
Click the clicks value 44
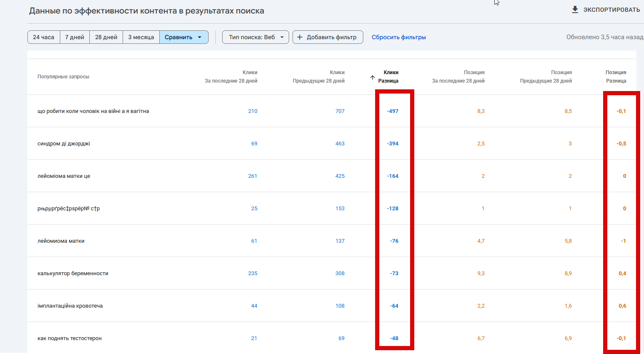coord(254,306)
